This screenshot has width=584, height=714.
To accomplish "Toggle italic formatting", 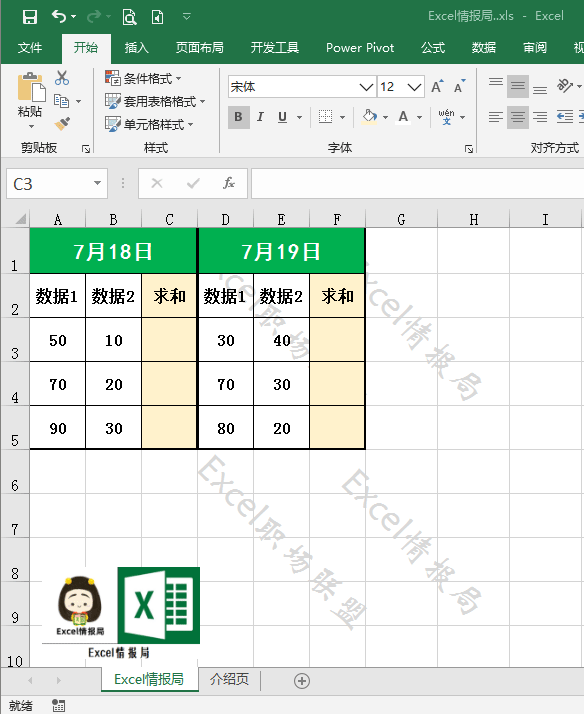I will [260, 117].
